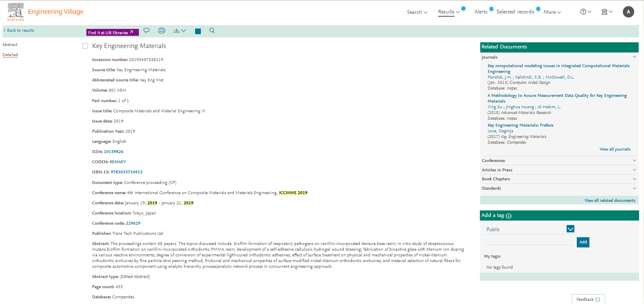Viewport: 644px width, 304px height.
Task: Go to Engineering Village home
Action: pos(56,12)
